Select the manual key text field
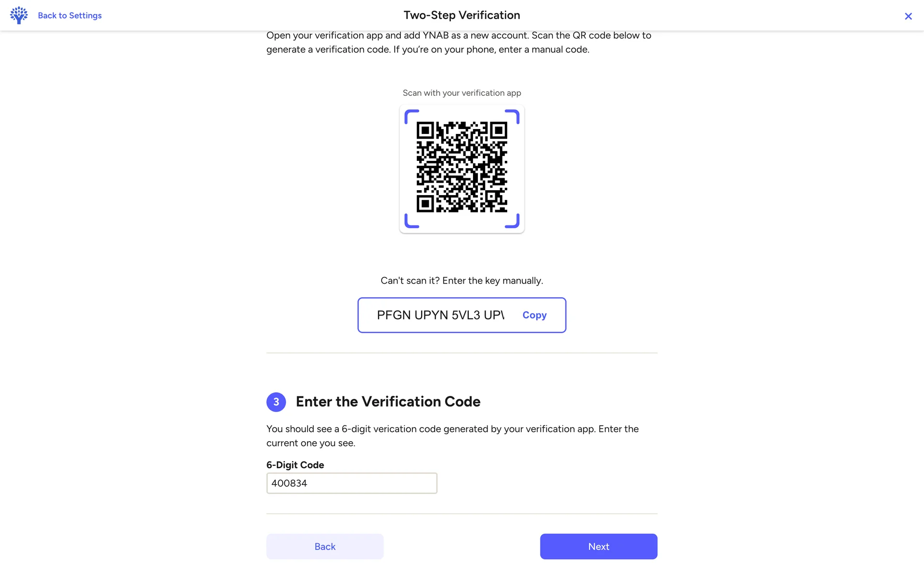Screen dimensions: 924x578 [x=440, y=315]
